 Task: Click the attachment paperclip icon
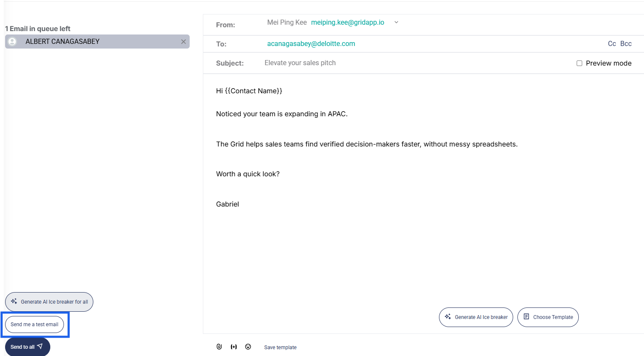click(x=219, y=347)
